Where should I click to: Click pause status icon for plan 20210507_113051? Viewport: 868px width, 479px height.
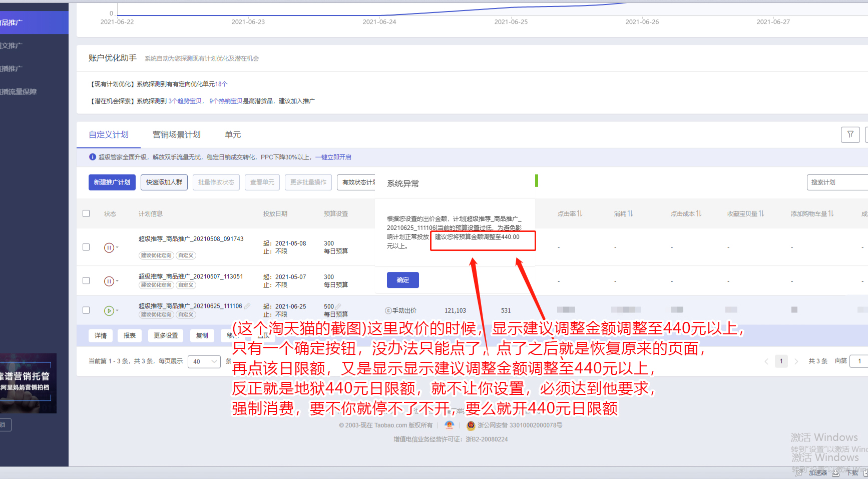[x=109, y=281]
